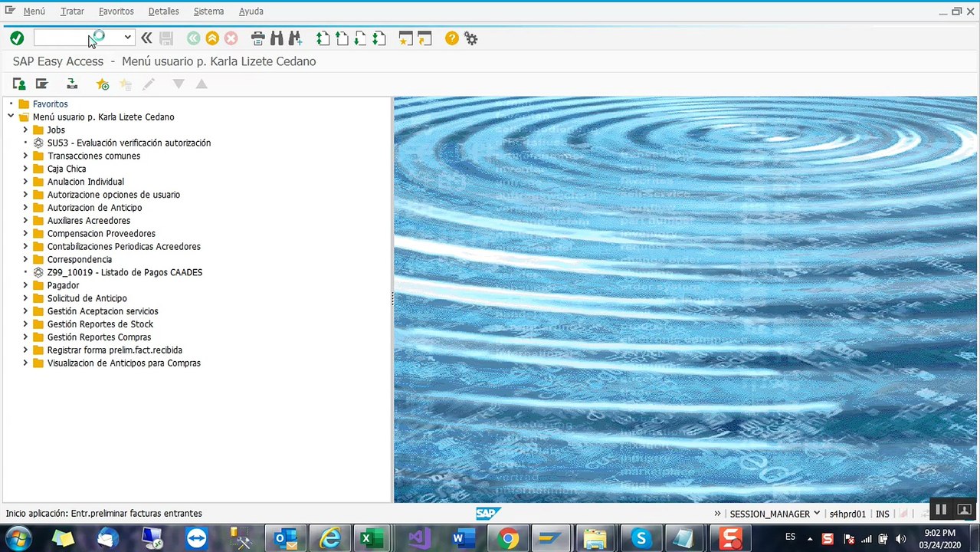The image size is (980, 552).
Task: Open the Detalles menu
Action: (x=163, y=11)
